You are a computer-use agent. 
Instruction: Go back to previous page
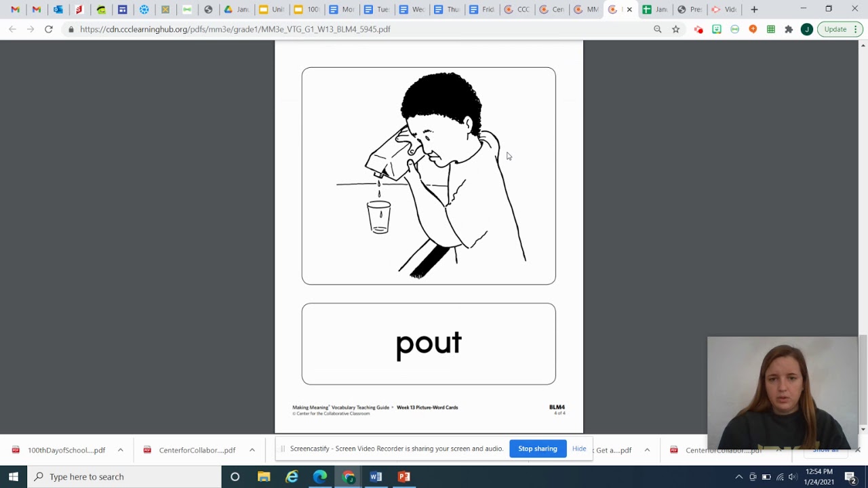pos(12,29)
